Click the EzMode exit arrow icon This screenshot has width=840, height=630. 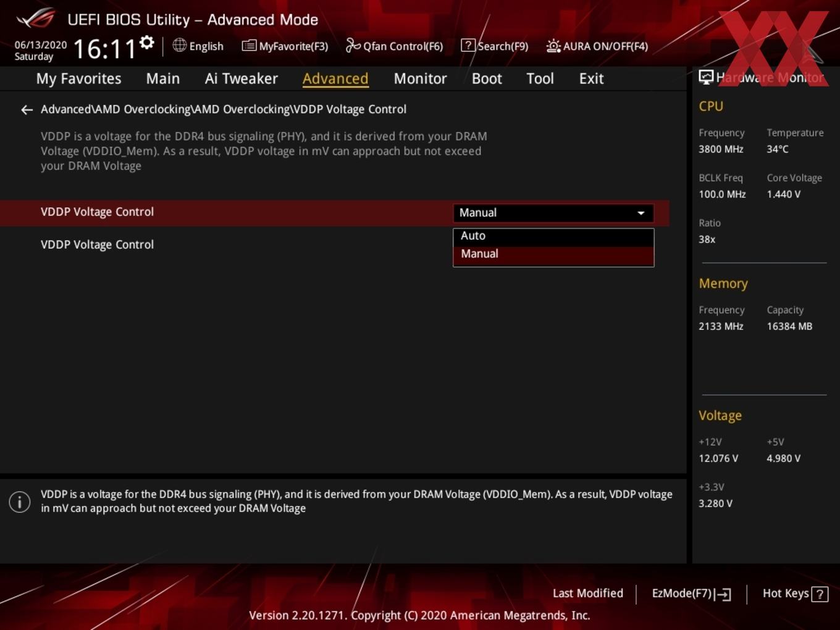tap(723, 594)
